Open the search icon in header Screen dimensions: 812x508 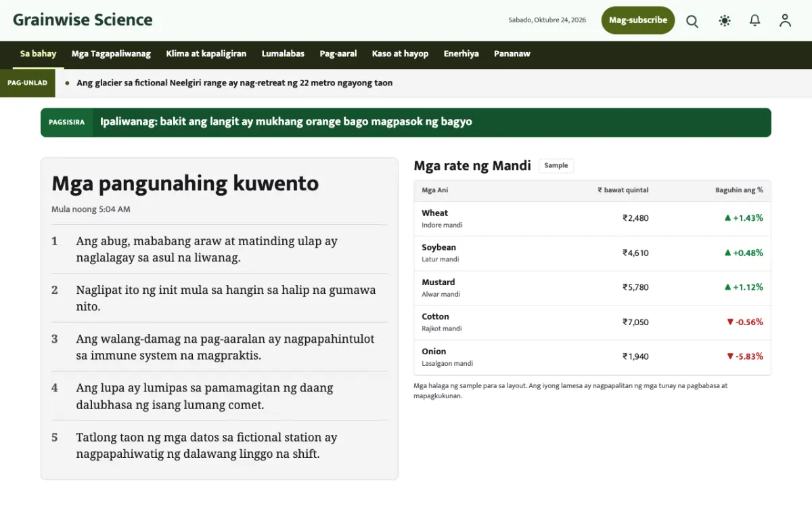pos(692,21)
